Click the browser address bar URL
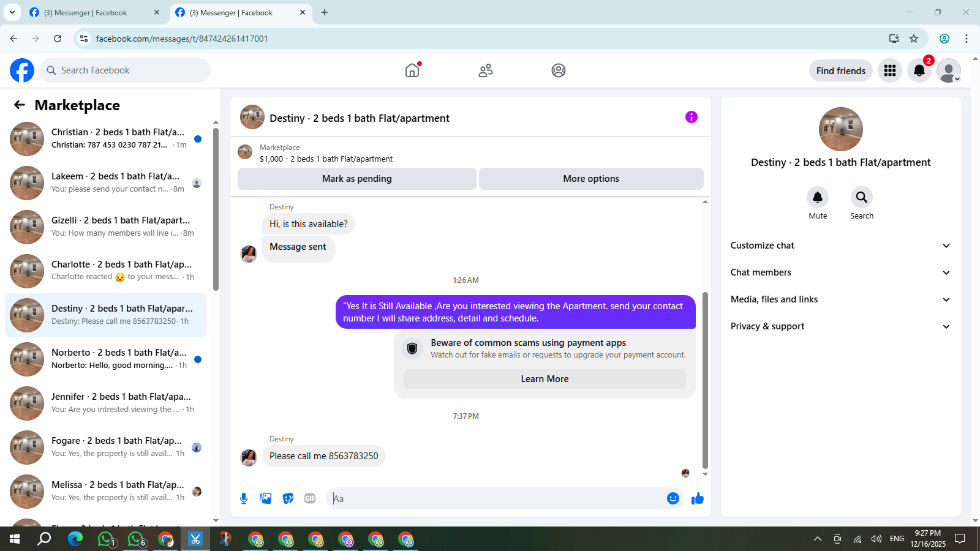 (x=182, y=39)
